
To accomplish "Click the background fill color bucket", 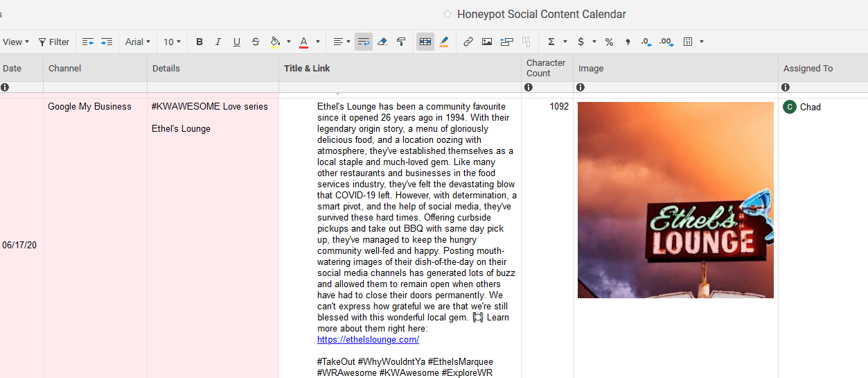I will click(275, 42).
